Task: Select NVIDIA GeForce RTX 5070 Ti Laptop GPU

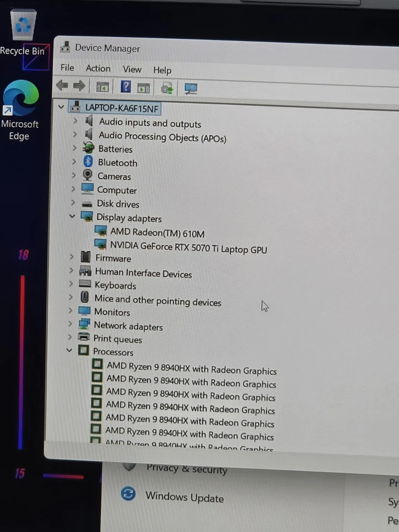Action: coord(188,248)
